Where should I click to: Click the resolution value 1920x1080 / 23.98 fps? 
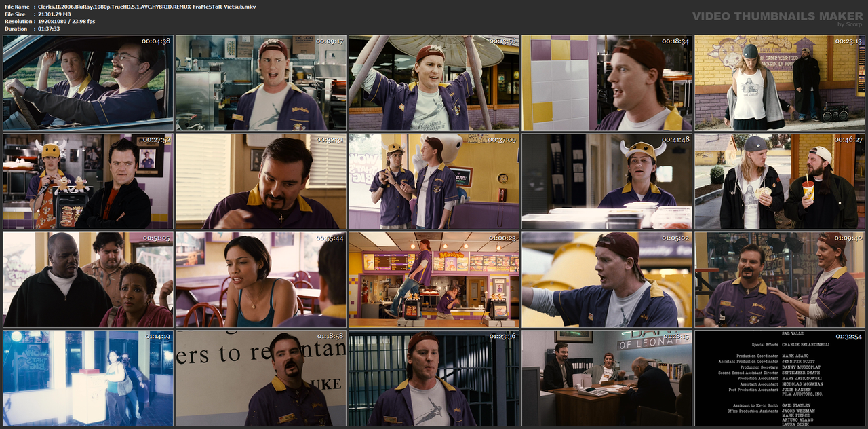[x=66, y=22]
